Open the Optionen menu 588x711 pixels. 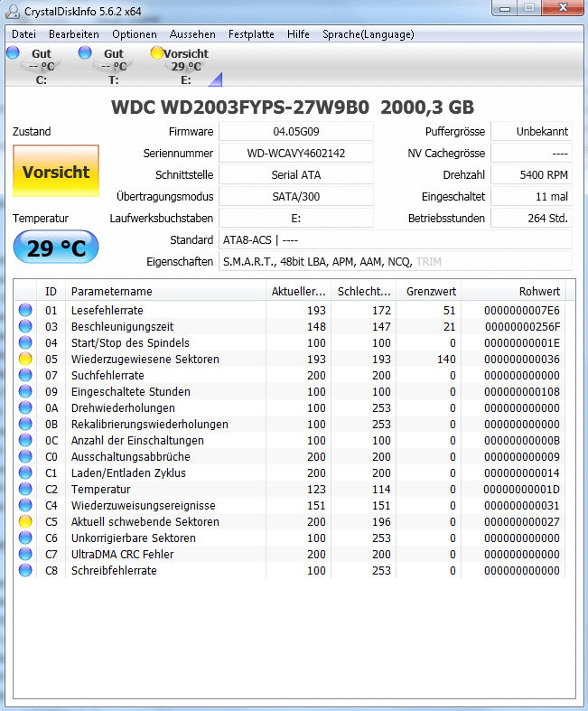135,34
